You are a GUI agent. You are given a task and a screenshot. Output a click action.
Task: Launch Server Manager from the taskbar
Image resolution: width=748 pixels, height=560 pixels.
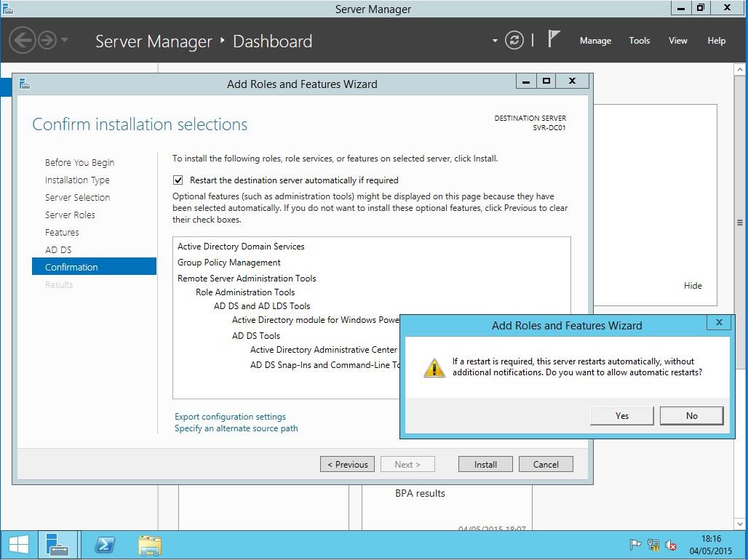pos(57,545)
